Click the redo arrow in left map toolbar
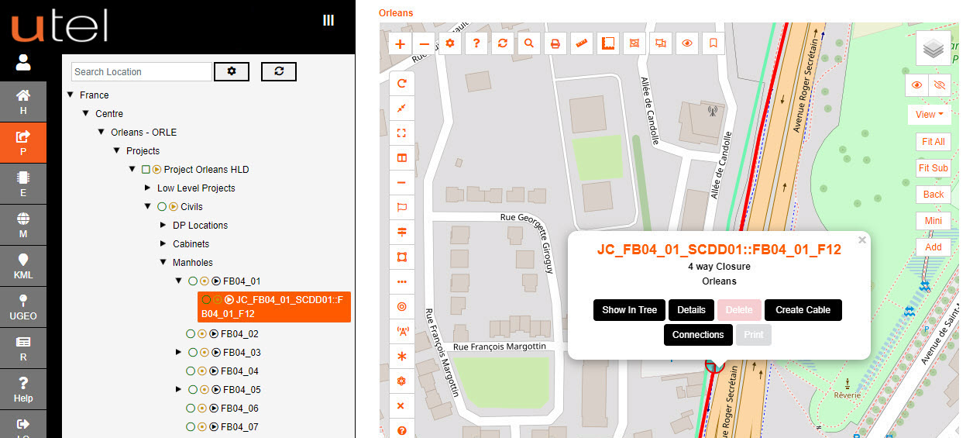The image size is (980, 438). pos(401,84)
